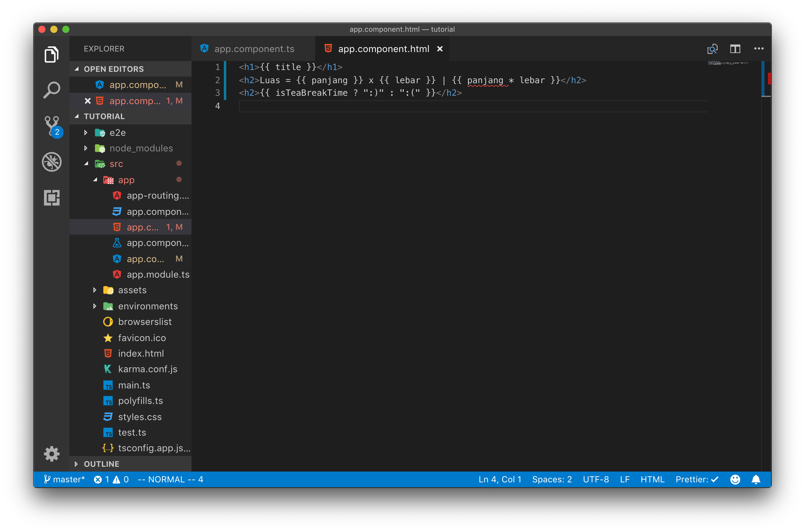Click the feedback smiley icon
This screenshot has width=805, height=532.
click(x=735, y=479)
